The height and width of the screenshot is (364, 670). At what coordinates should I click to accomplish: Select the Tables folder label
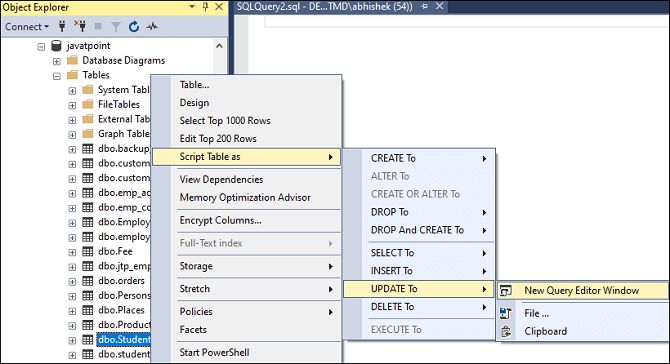click(x=96, y=75)
